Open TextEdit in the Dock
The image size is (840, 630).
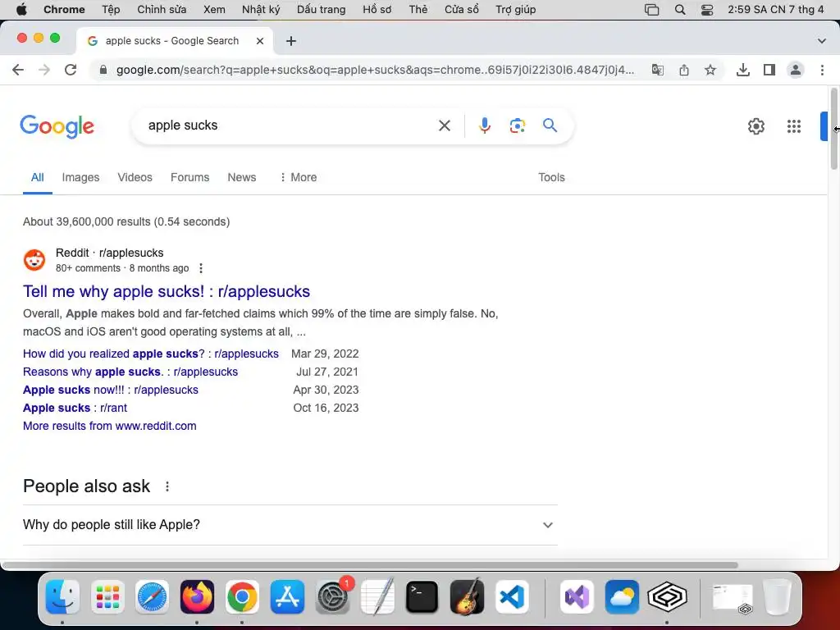(377, 596)
